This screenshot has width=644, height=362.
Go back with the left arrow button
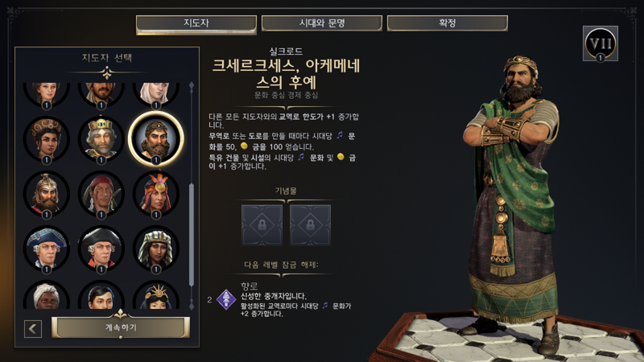tap(33, 328)
